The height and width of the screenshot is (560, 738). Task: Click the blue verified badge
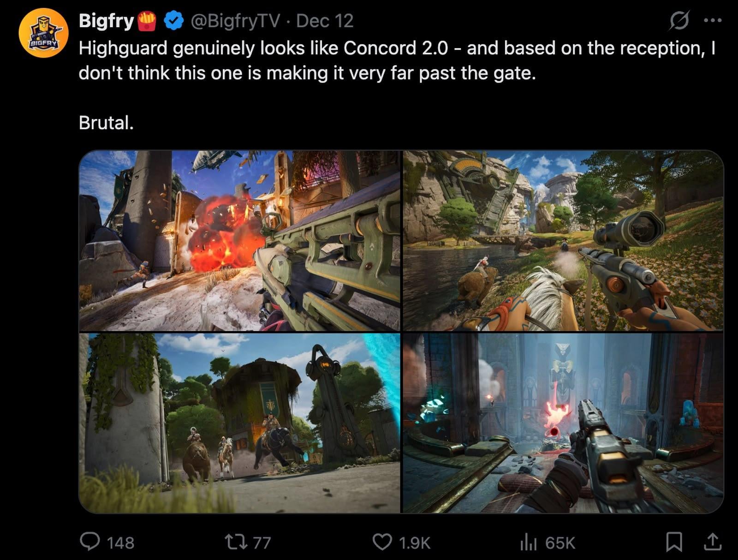(x=174, y=21)
